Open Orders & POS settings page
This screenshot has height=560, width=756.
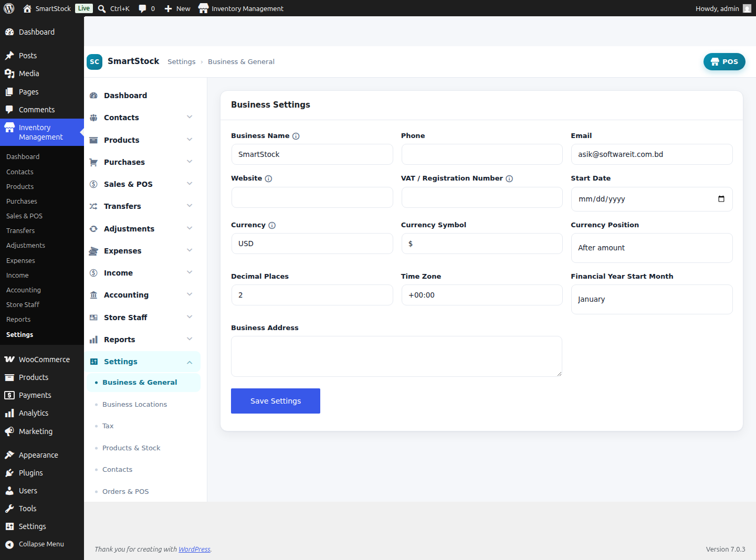coord(125,492)
